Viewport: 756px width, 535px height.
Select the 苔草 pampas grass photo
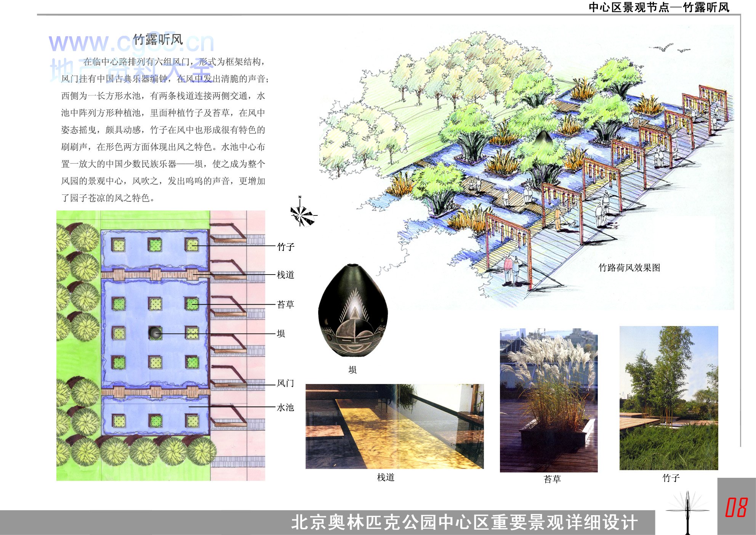548,400
